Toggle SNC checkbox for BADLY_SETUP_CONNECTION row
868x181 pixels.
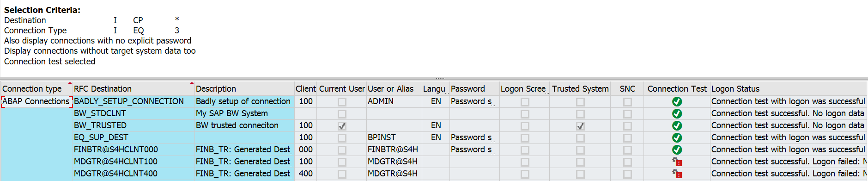(627, 102)
